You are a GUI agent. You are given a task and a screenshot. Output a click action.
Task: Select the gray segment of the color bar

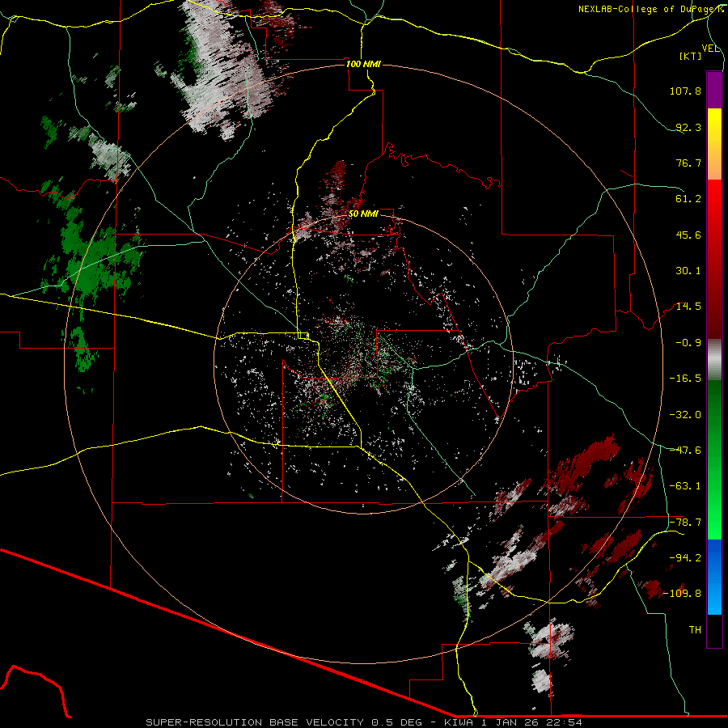tap(714, 360)
